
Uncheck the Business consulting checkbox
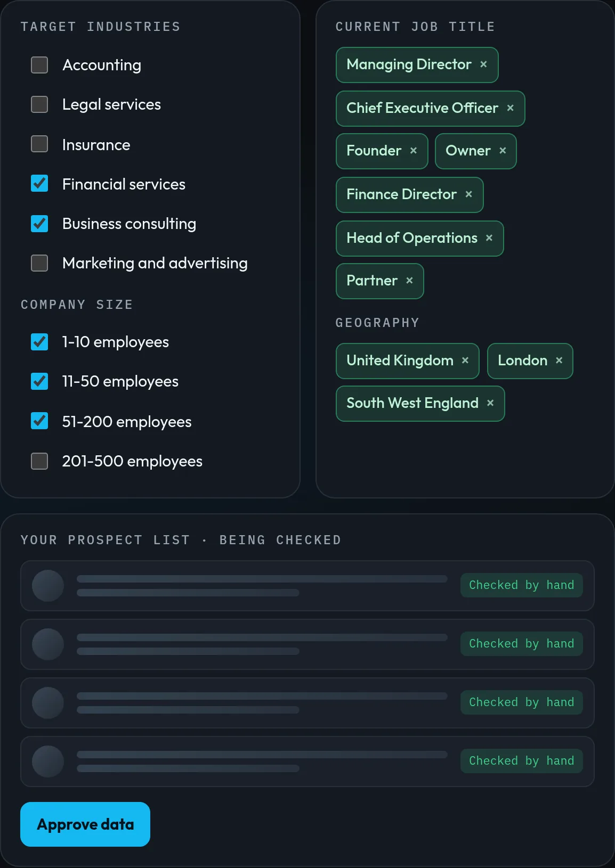(39, 224)
